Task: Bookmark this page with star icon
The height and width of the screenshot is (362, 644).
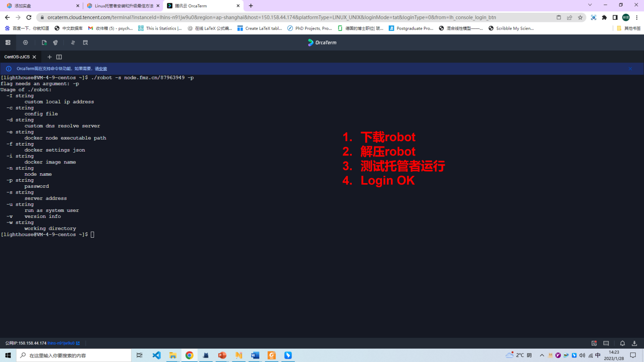Action: pyautogui.click(x=580, y=17)
